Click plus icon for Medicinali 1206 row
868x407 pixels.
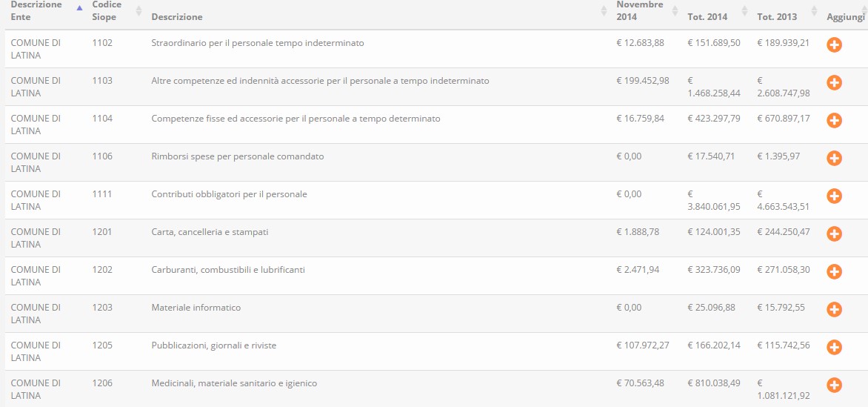pos(834,385)
